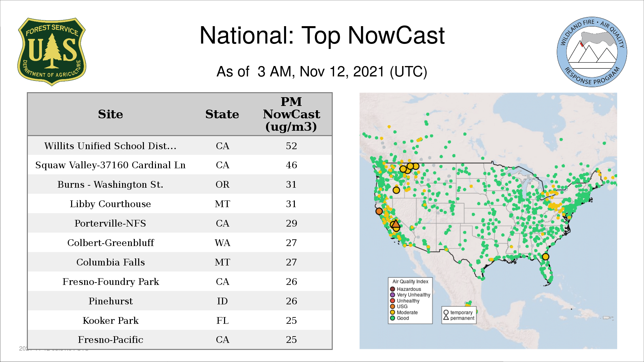Click the Hazardous color swatch in legend

pyautogui.click(x=392, y=289)
